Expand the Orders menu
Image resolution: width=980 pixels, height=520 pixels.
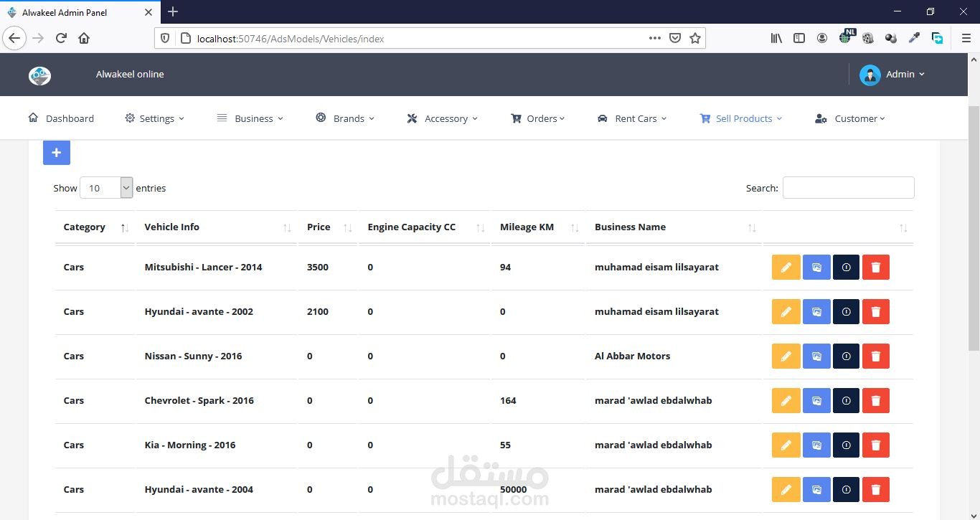(x=537, y=118)
